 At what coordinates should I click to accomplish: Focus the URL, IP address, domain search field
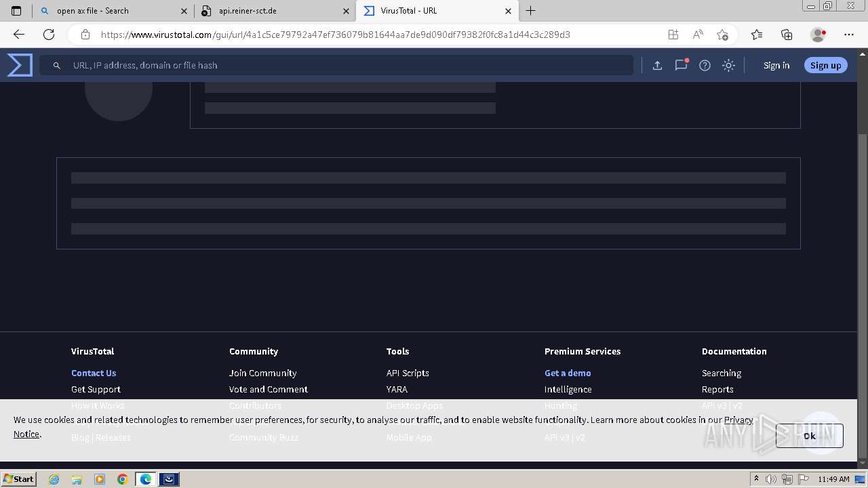point(336,65)
